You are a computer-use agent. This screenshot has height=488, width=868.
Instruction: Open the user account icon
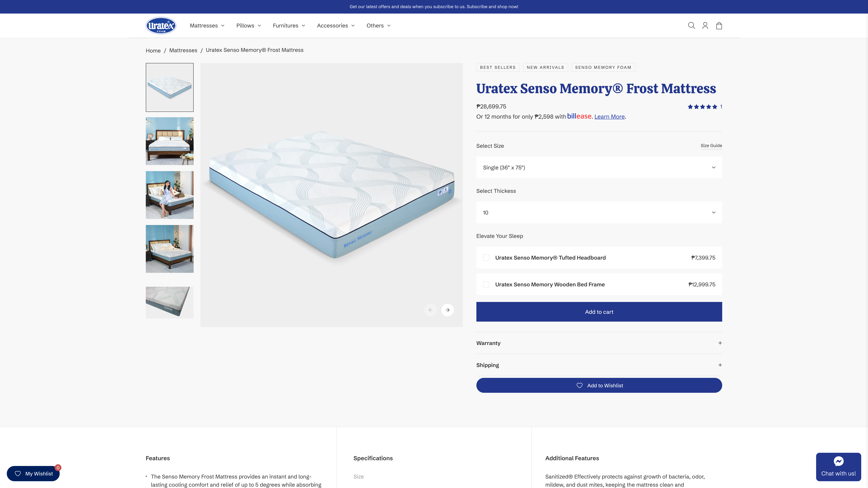(705, 26)
